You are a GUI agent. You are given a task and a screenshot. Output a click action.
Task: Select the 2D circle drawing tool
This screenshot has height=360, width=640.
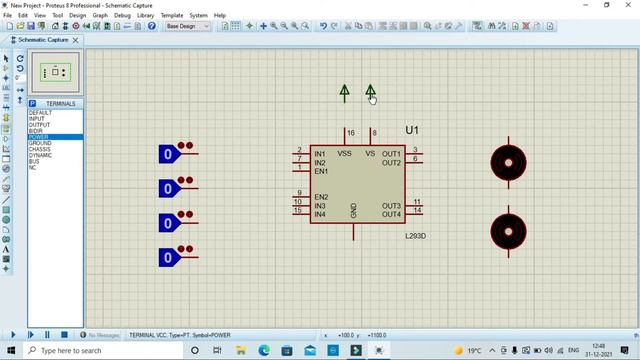point(6,220)
